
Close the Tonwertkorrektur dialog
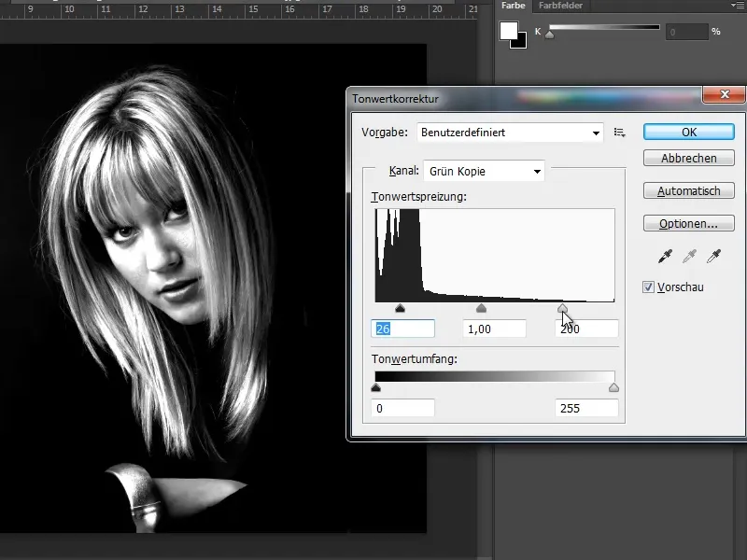725,94
